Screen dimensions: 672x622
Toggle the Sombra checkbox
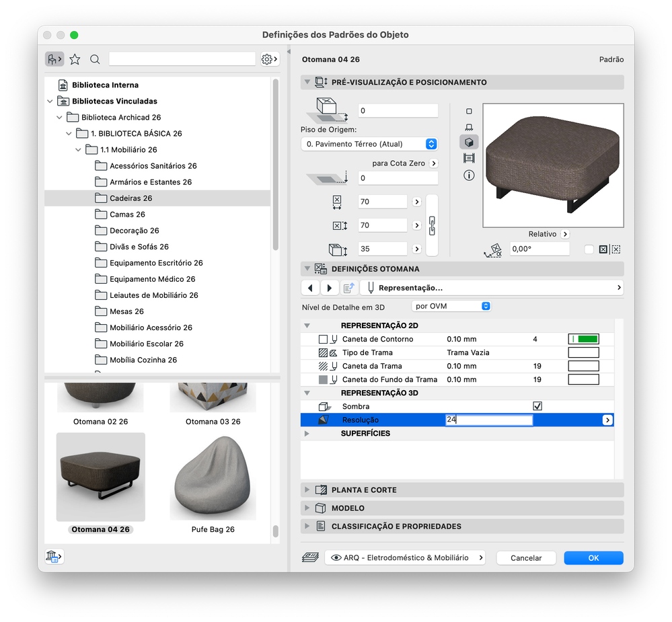537,406
